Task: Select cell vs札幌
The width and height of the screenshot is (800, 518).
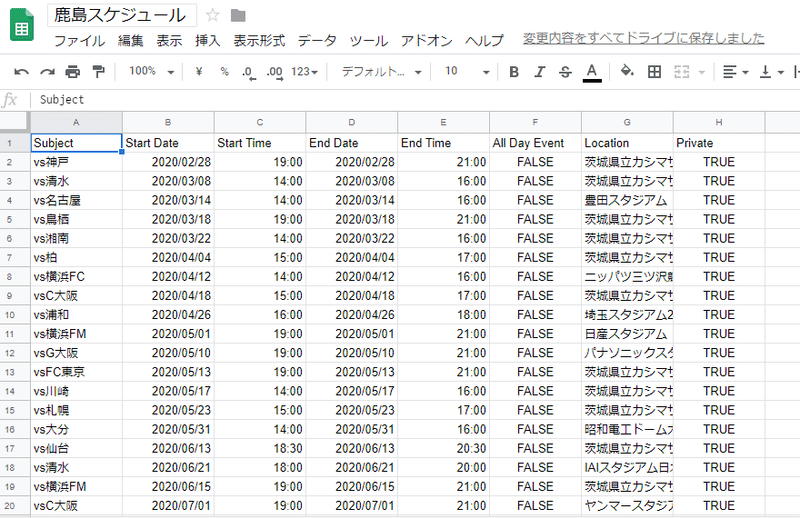Action: point(76,410)
